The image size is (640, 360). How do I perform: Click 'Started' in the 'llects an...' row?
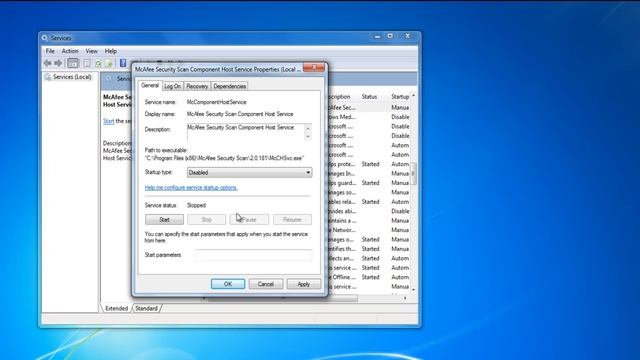[x=370, y=258]
